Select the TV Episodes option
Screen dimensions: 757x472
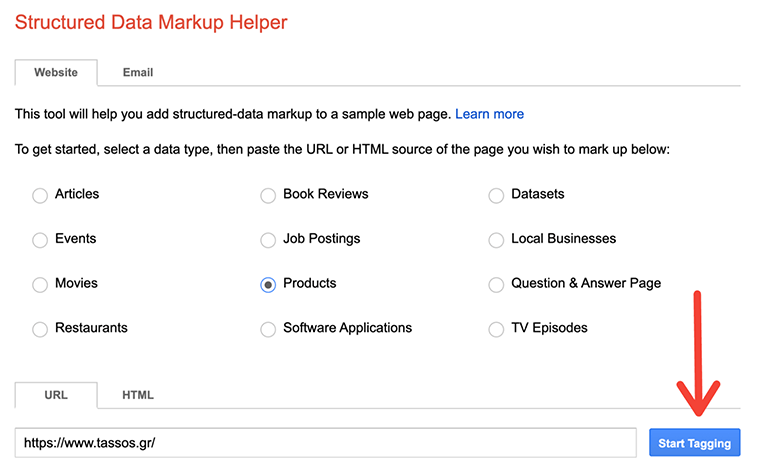[496, 329]
